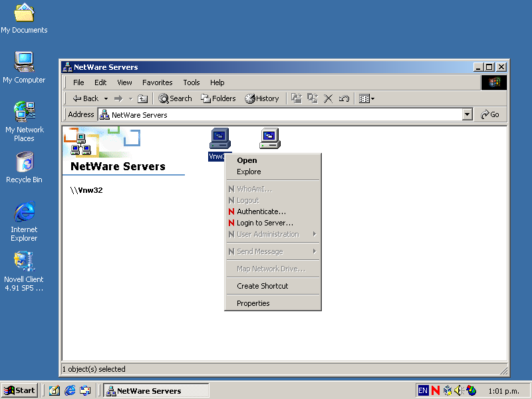Click the Forward arrow in the toolbar
The width and height of the screenshot is (532, 399).
pos(118,98)
